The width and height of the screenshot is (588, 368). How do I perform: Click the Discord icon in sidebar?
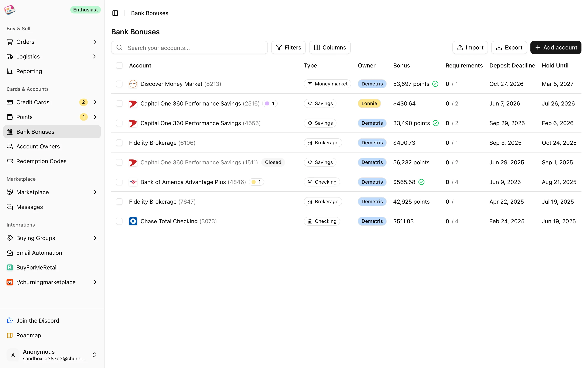[10, 321]
